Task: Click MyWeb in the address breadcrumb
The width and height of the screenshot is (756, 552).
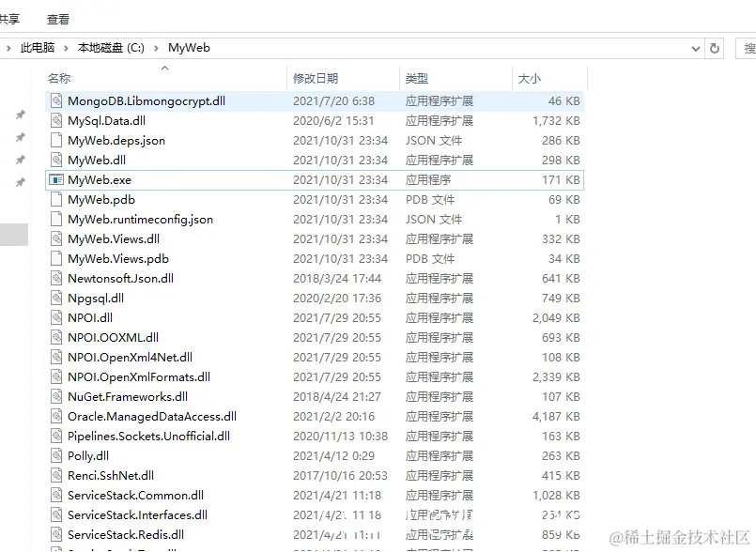Action: pyautogui.click(x=189, y=48)
